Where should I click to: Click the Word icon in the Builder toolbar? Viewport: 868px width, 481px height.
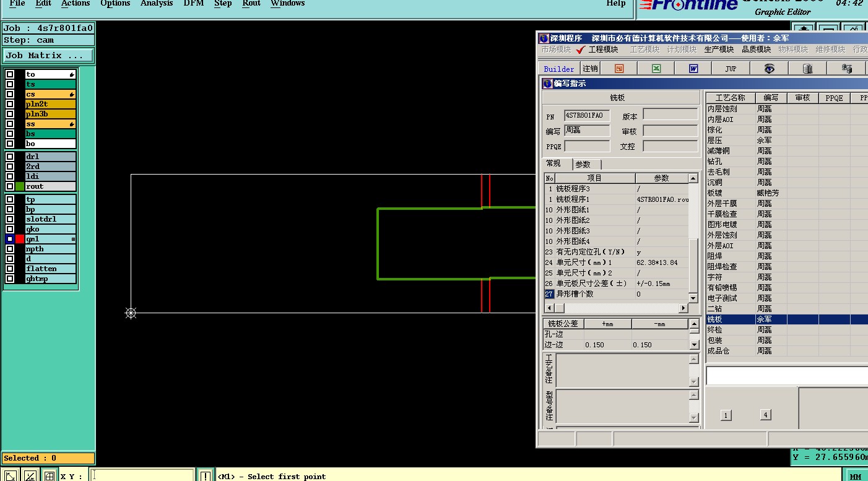[693, 69]
